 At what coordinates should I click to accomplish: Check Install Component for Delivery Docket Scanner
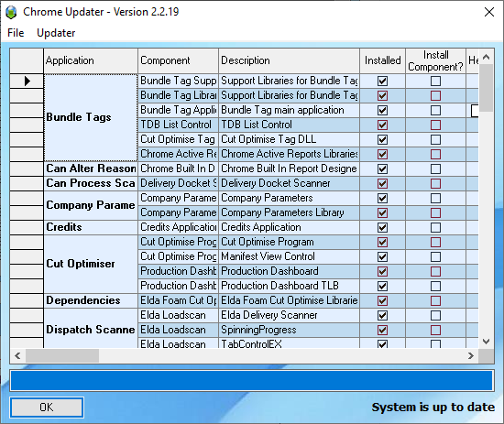(435, 183)
